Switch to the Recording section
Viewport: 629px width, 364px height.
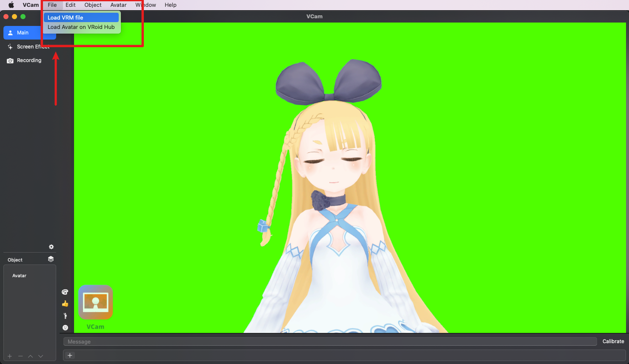click(29, 60)
